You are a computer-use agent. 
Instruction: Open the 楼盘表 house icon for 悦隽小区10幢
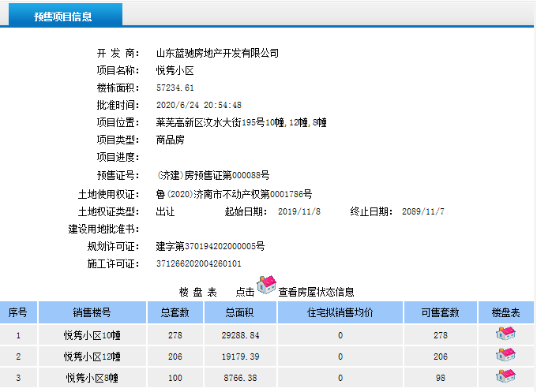tap(505, 334)
